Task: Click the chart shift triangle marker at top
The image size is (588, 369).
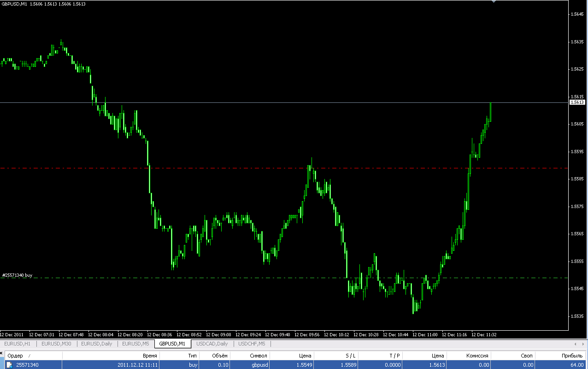Action: [494, 1]
